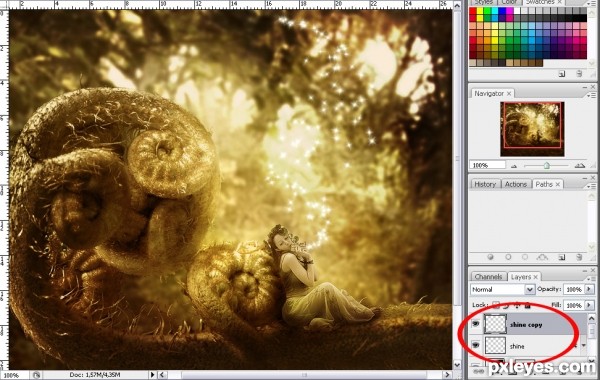
Task: Open the Doc info status bar arrow
Action: [152, 375]
